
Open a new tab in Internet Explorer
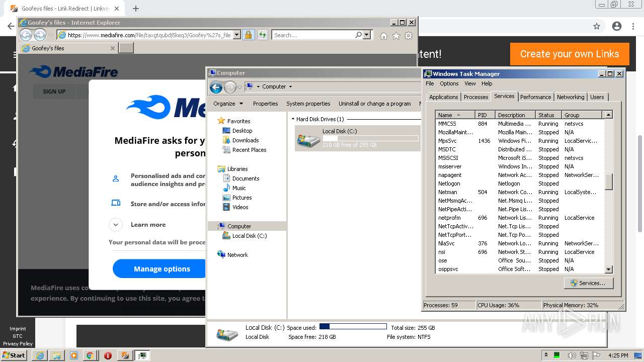coord(126,48)
